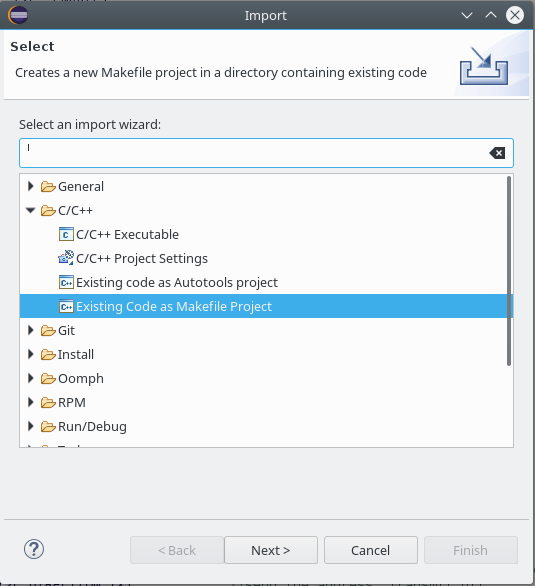Viewport: 535px width, 586px height.
Task: Expand the Oomph category arrow
Action: click(31, 378)
